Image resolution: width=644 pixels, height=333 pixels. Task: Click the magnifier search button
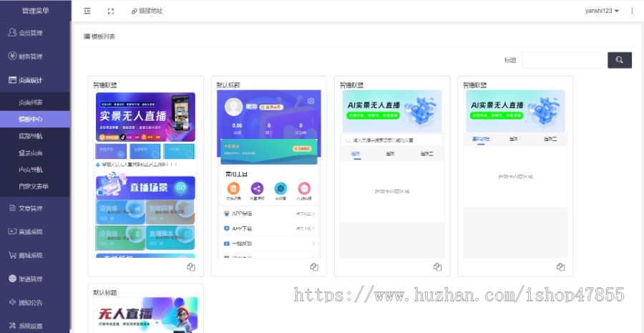coord(620,60)
